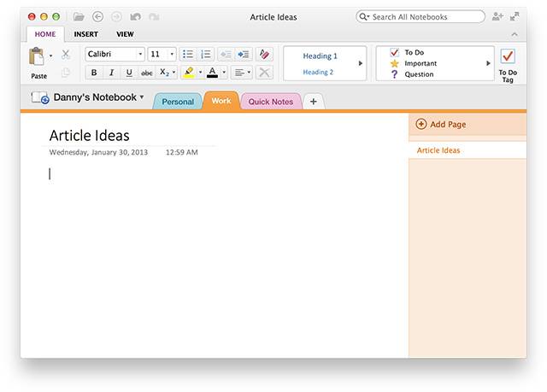
Task: Toggle Bold formatting
Action: [x=94, y=73]
